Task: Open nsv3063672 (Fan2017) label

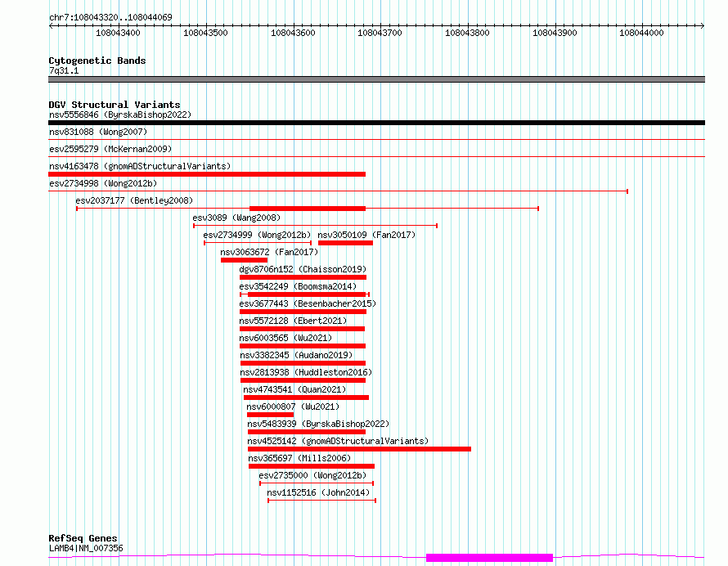Action: [x=269, y=252]
